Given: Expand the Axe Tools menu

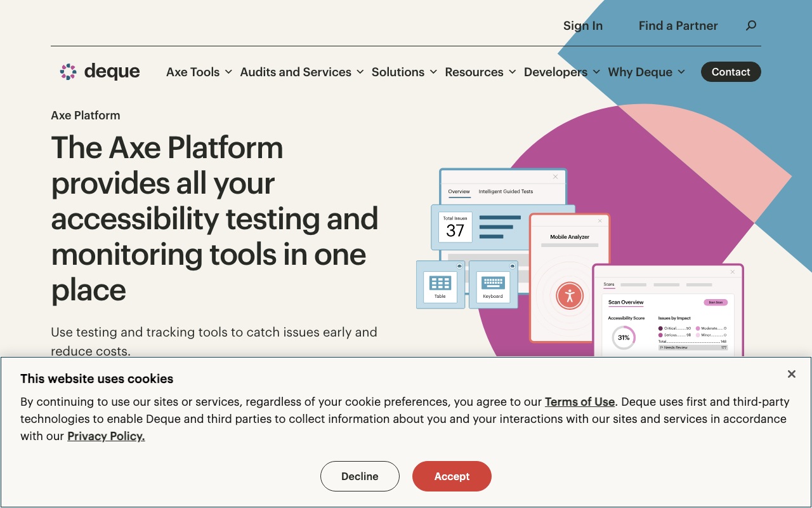Looking at the screenshot, I should [199, 72].
